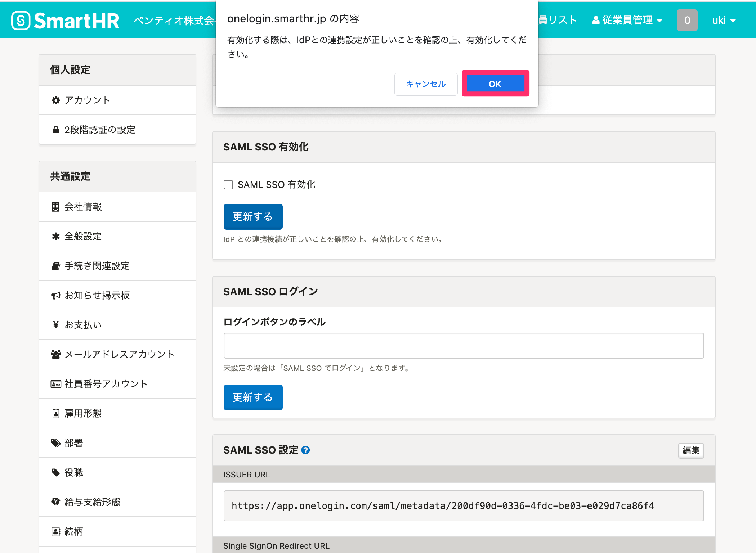
Task: Click the SmartHR logo
Action: coord(65,21)
